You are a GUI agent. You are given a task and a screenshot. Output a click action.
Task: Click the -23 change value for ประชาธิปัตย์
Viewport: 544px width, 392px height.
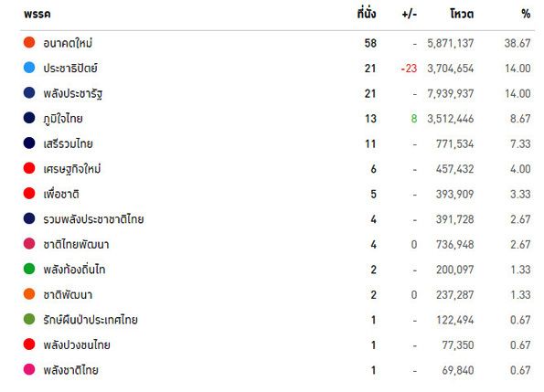tap(409, 69)
